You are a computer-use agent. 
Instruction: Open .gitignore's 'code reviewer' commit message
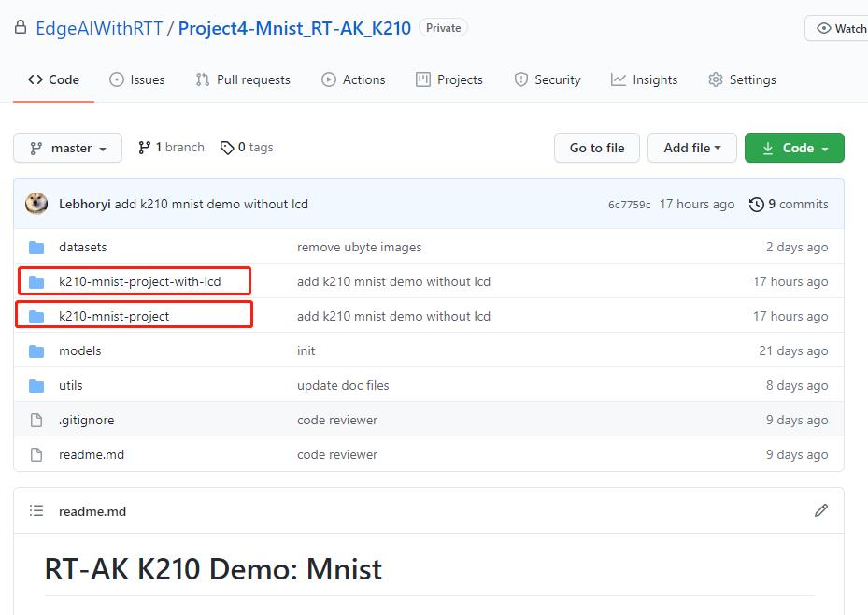click(337, 420)
